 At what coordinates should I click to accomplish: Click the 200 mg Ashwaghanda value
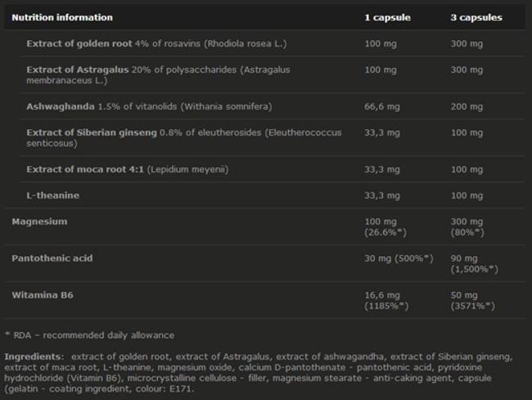(467, 107)
